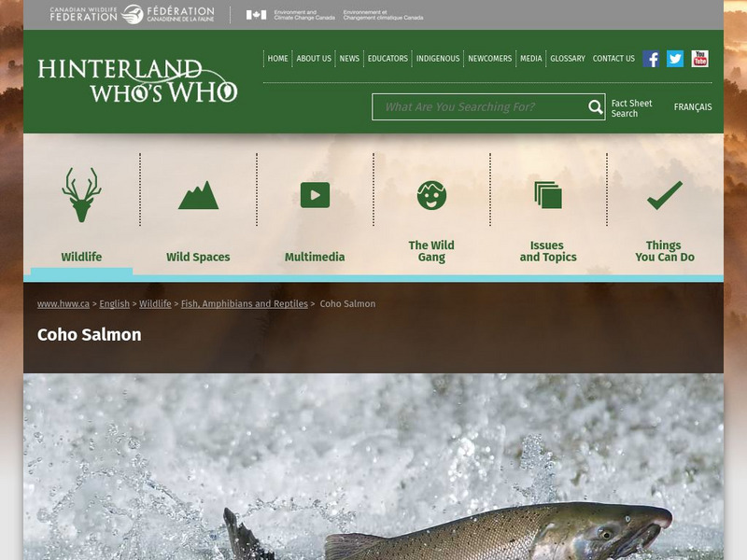Select the EDUCATORS menu item
This screenshot has width=747, height=560.
388,59
